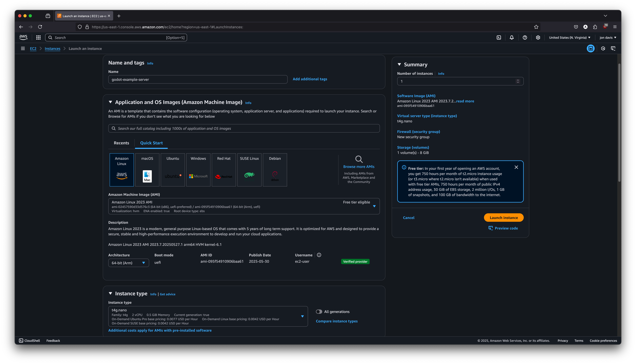Viewport: 636px width, 364px height.
Task: Reload the browser page
Action: click(x=40, y=27)
